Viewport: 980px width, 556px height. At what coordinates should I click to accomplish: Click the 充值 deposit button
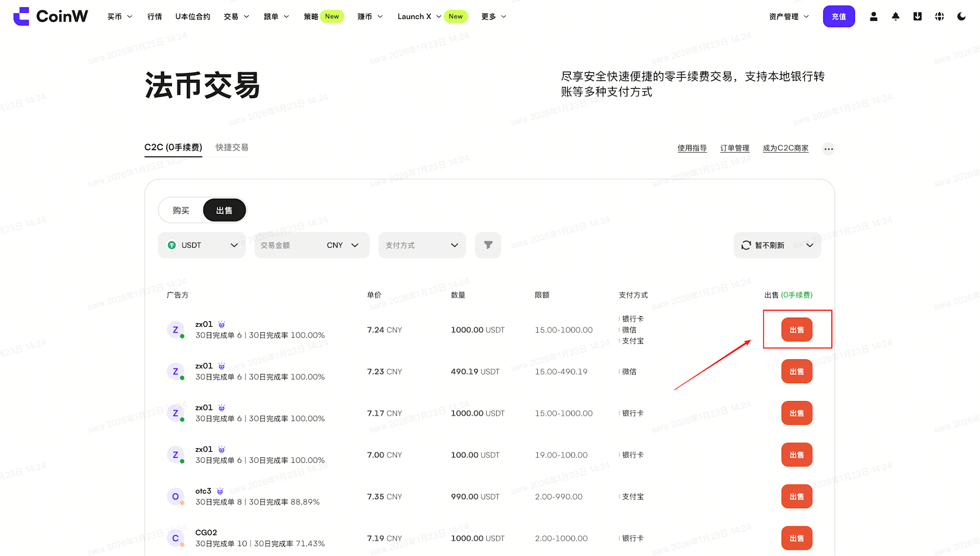pyautogui.click(x=839, y=17)
